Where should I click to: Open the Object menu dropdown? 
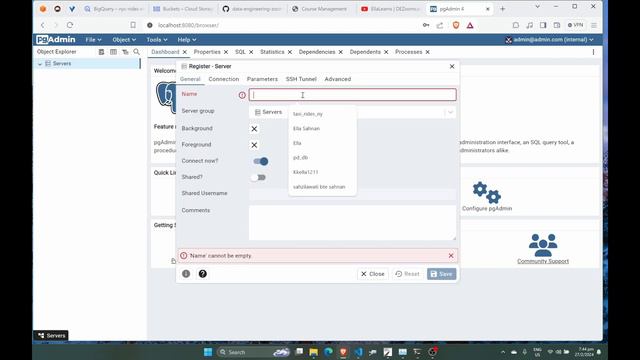click(124, 40)
